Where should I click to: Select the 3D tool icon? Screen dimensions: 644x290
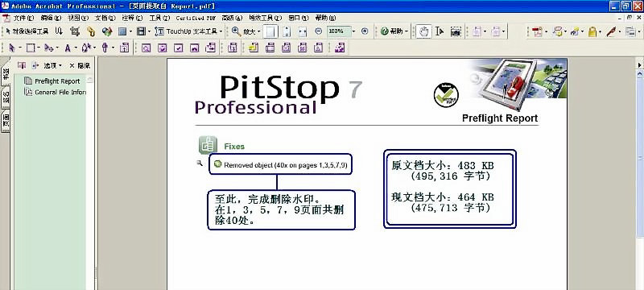pyautogui.click(x=107, y=31)
